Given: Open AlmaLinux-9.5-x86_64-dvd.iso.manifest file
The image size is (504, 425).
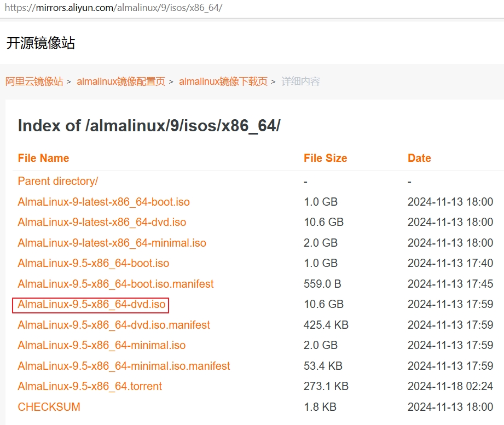Looking at the screenshot, I should 114,325.
